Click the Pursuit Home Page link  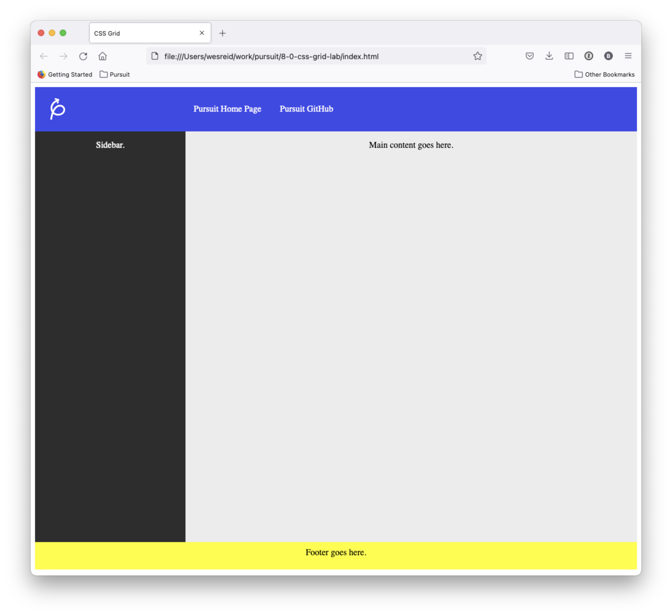(x=227, y=108)
